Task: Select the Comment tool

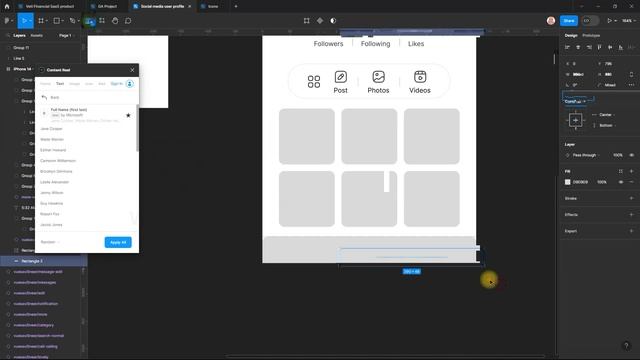Action: [128, 20]
